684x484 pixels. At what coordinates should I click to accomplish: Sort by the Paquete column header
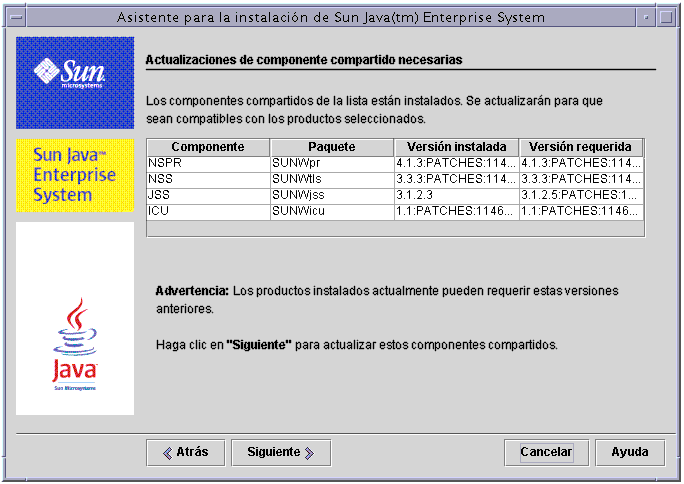[332, 147]
